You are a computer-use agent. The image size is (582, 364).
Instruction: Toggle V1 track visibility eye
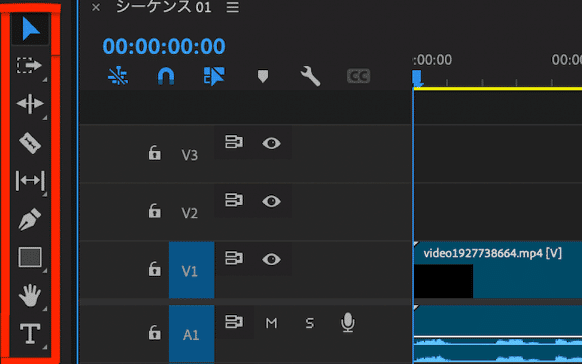pos(271,259)
